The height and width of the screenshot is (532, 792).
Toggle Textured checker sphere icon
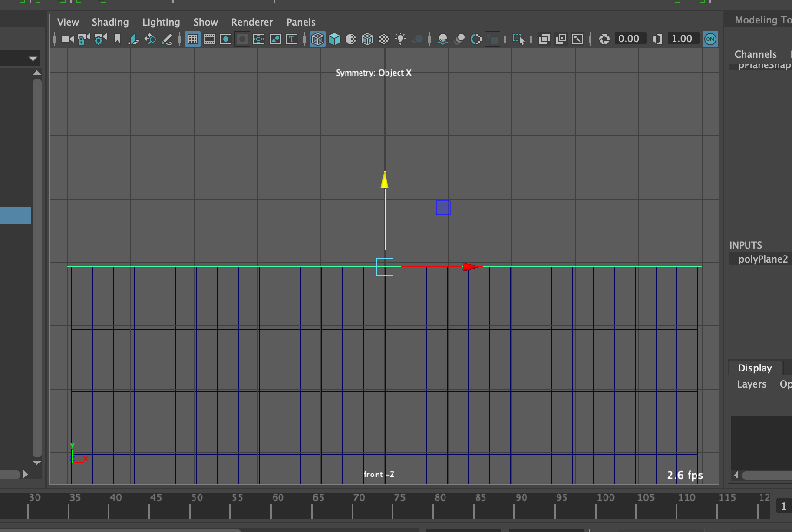384,39
